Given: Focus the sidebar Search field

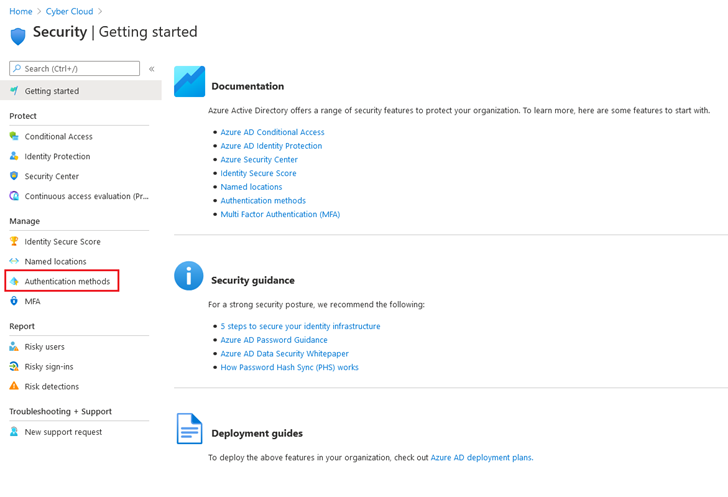Looking at the screenshot, I should tap(74, 68).
